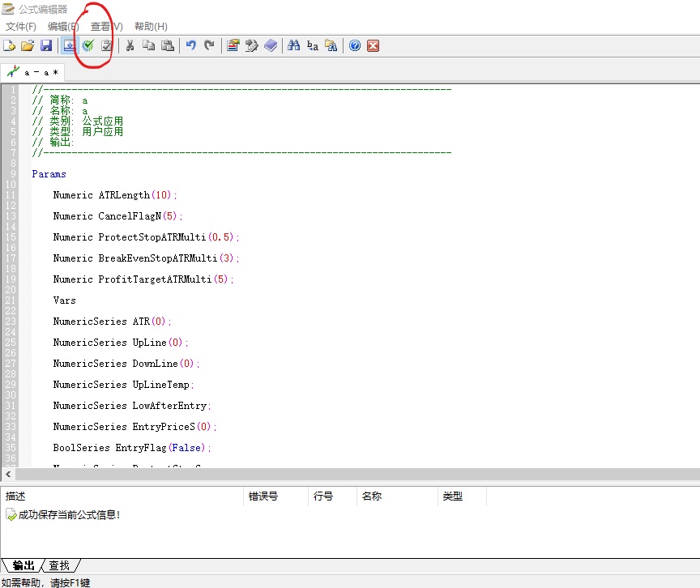The height and width of the screenshot is (588, 700).
Task: Search in files with folder-binoculars icon
Action: pyautogui.click(x=331, y=45)
